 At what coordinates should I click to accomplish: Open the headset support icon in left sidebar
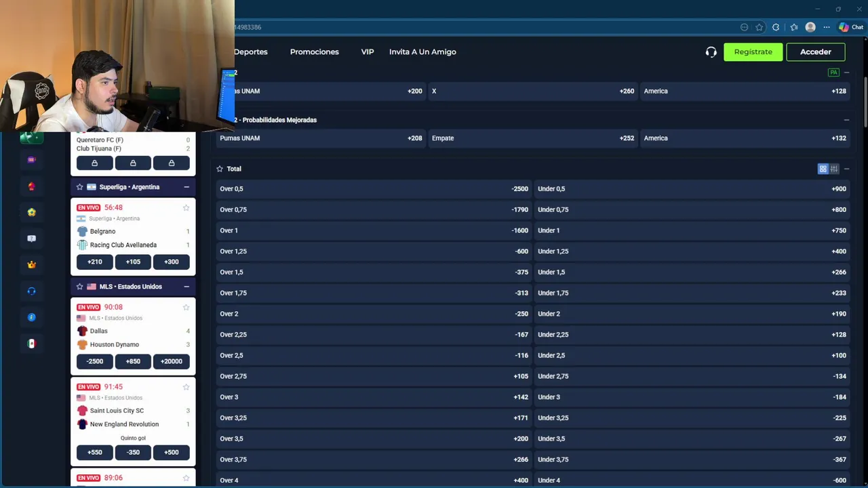pyautogui.click(x=31, y=291)
